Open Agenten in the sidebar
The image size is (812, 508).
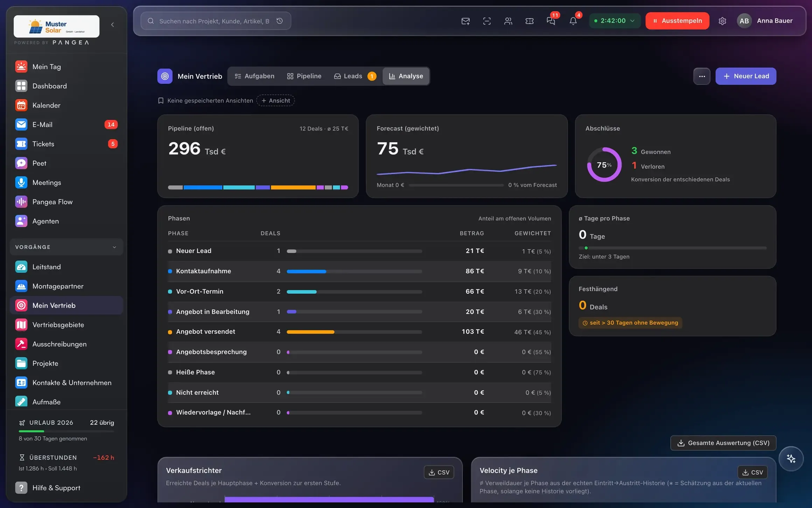[66, 221]
